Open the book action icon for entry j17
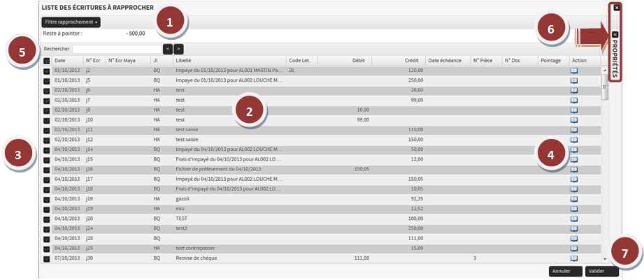The height and width of the screenshot is (280, 644). click(574, 179)
